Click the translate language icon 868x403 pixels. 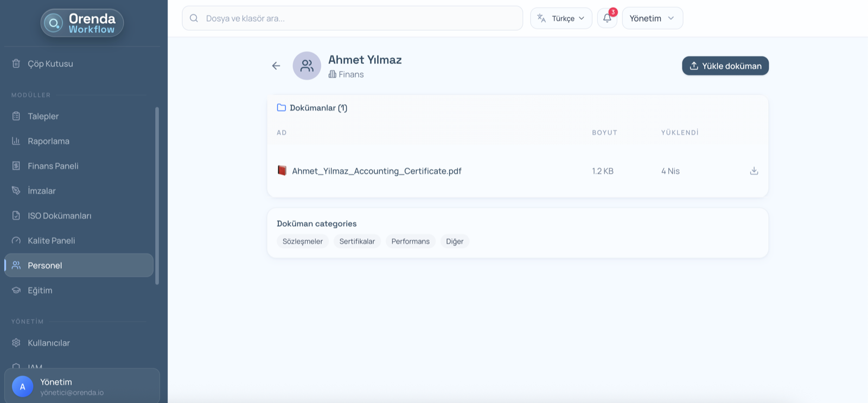coord(541,18)
